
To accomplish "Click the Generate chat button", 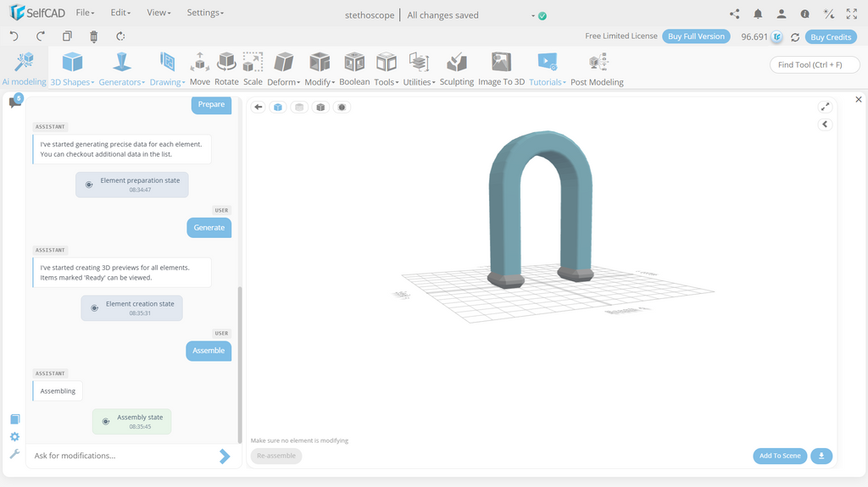I will coord(209,228).
